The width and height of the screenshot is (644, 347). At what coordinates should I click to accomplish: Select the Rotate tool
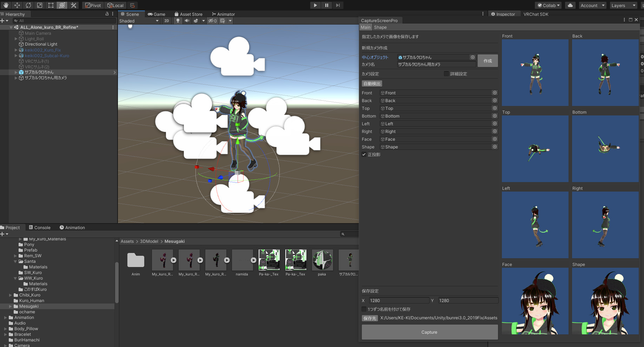[28, 5]
